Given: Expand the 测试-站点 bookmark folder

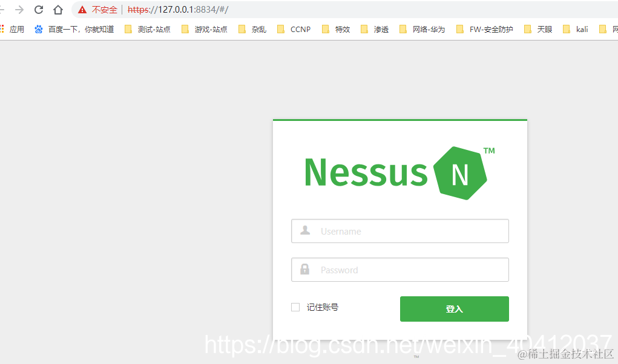Looking at the screenshot, I should (x=148, y=29).
